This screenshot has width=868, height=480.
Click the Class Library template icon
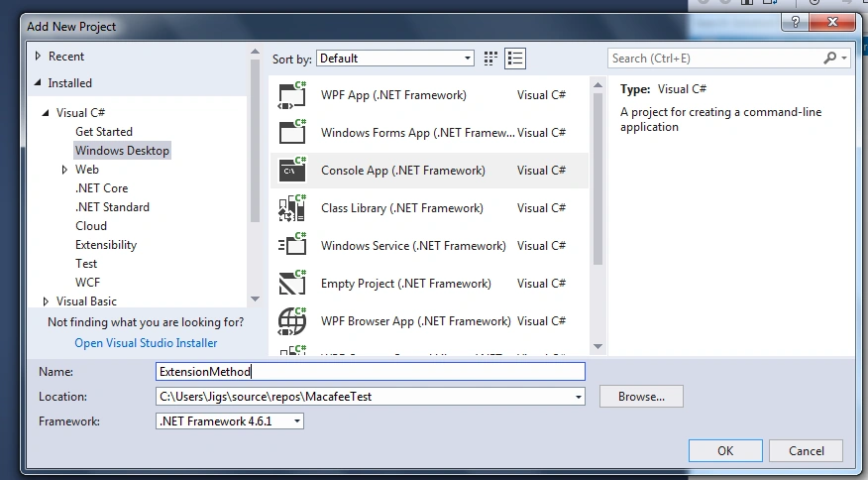tap(292, 208)
